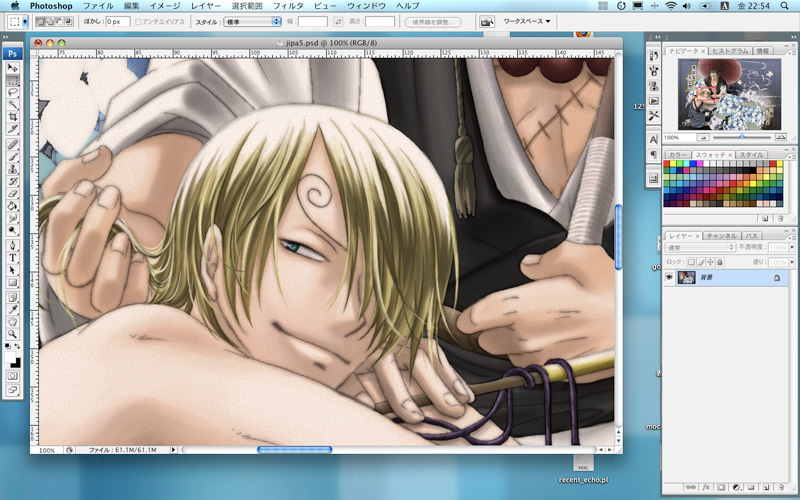Select the Path Selection tool

point(12,270)
